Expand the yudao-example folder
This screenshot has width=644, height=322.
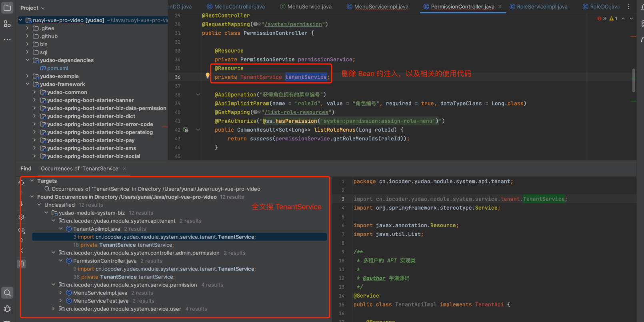(28, 76)
